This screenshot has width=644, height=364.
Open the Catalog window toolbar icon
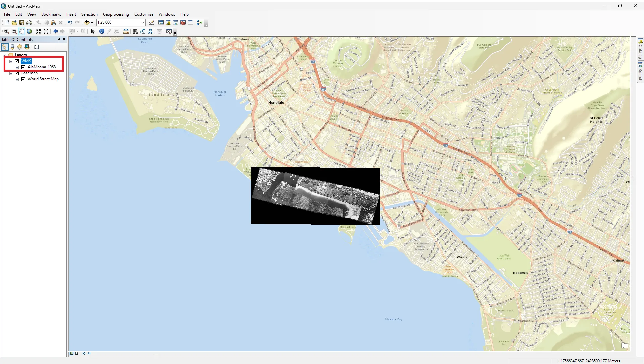[168, 23]
